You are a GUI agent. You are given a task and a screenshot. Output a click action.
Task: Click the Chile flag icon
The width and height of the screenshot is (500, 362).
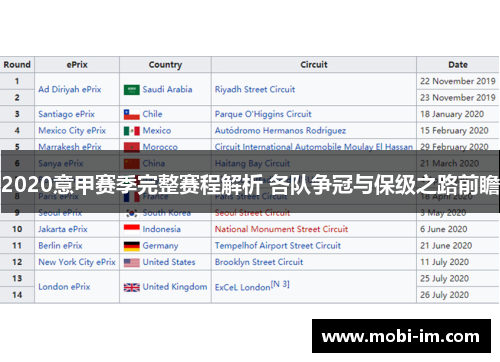132,115
